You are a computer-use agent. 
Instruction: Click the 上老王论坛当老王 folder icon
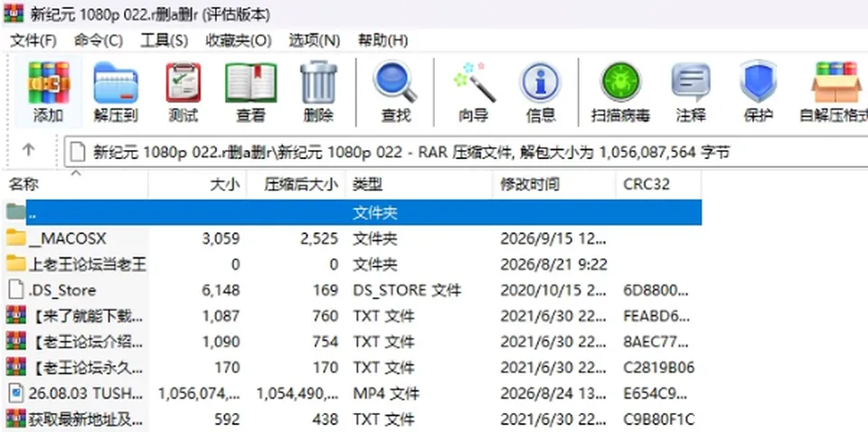pos(16,264)
